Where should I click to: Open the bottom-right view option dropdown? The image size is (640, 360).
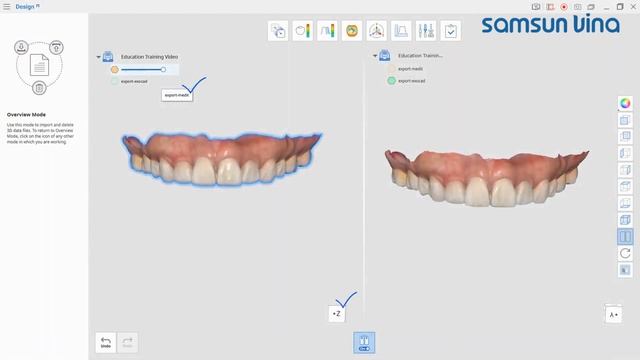coord(613,315)
